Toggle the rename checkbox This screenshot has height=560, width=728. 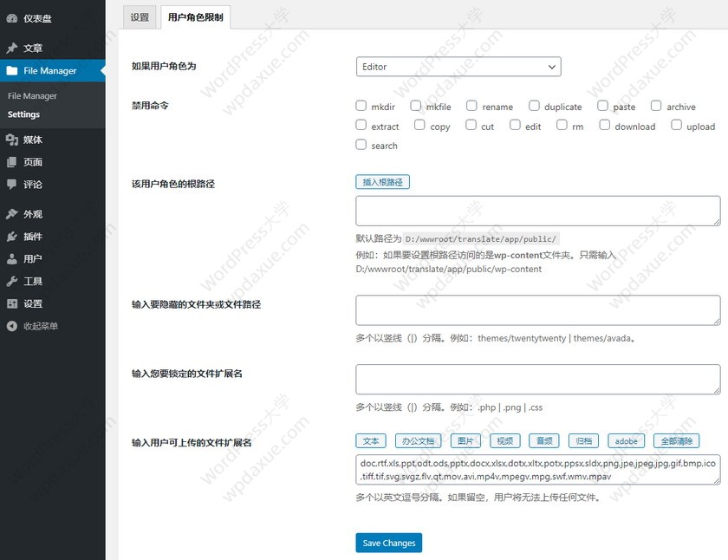pos(471,106)
